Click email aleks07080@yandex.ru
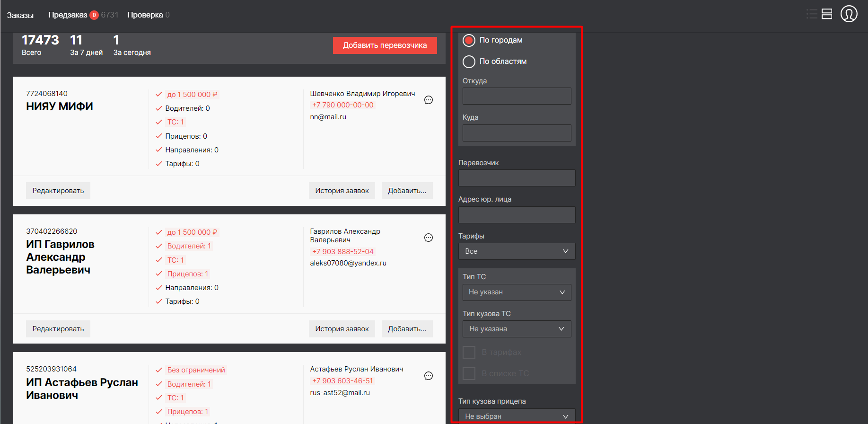 348,263
